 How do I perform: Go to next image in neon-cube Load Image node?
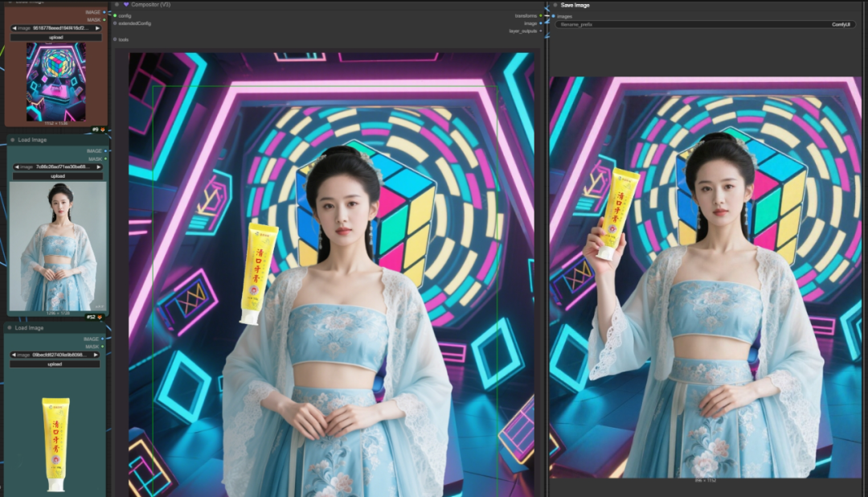tap(98, 27)
